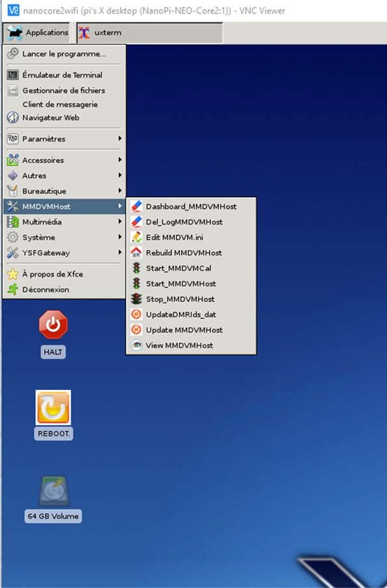Viewport: 387px width, 588px height.
Task: Switch to the uxterm taskbar window
Action: [x=150, y=32]
